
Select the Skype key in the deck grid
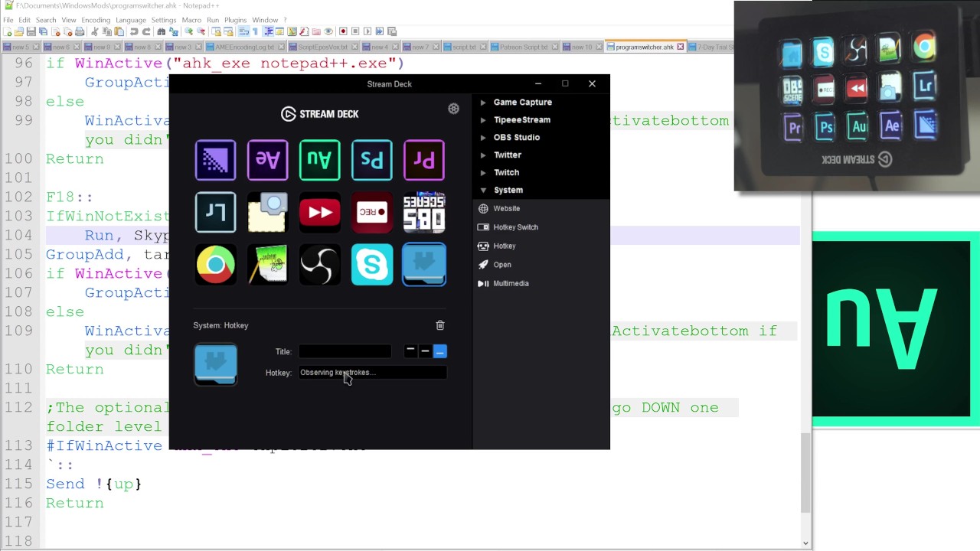click(371, 265)
